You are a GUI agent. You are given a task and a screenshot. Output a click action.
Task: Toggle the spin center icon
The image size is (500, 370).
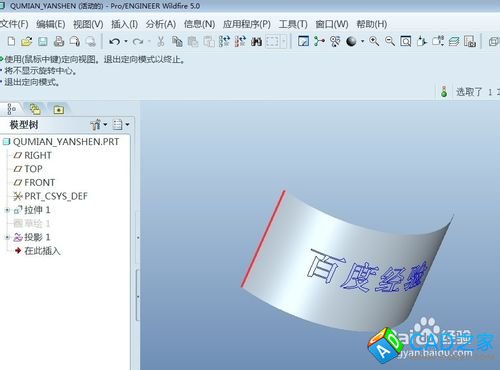pos(319,41)
